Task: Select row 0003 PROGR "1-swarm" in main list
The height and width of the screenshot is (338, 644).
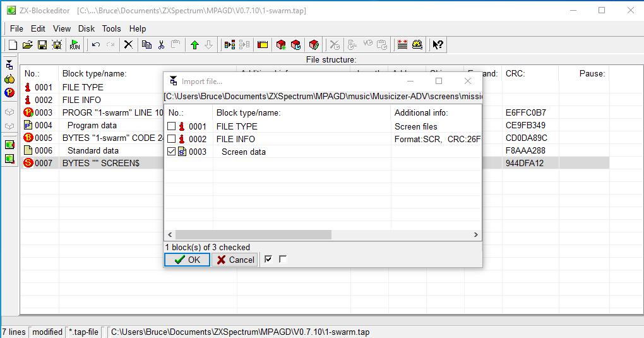Action: pyautogui.click(x=112, y=112)
